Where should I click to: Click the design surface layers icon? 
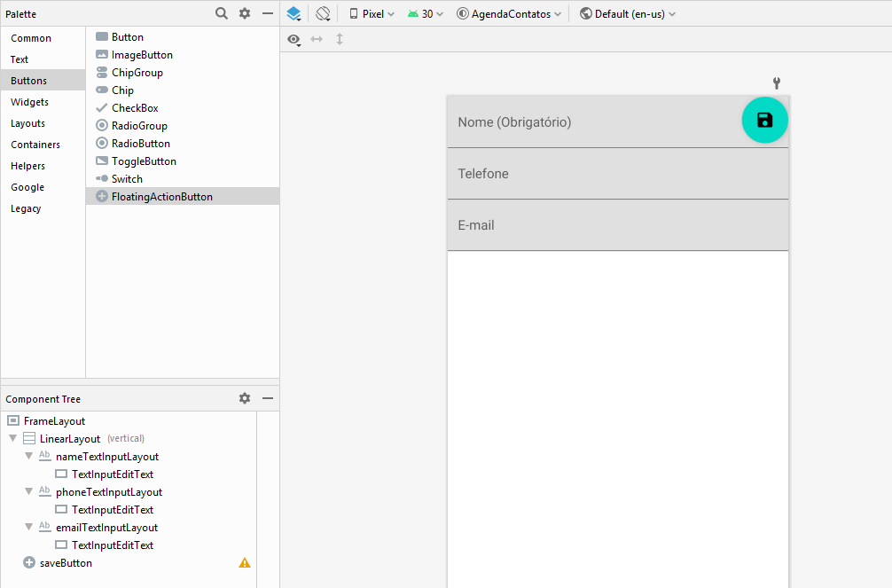(x=293, y=13)
